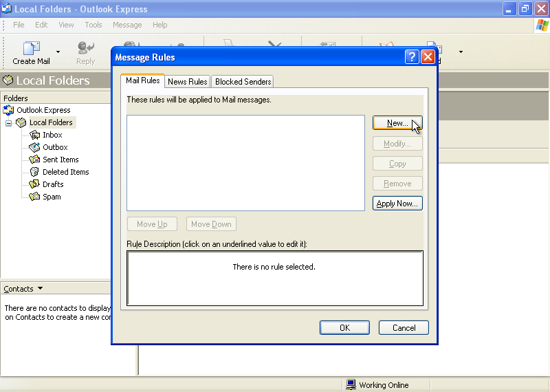The height and width of the screenshot is (392, 550).
Task: Open the Tools menu
Action: click(93, 25)
